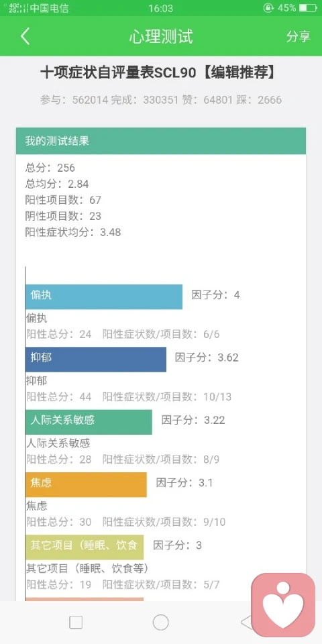The width and height of the screenshot is (322, 644).
Task: Tap the signal strength status icon
Action: [x=19, y=8]
